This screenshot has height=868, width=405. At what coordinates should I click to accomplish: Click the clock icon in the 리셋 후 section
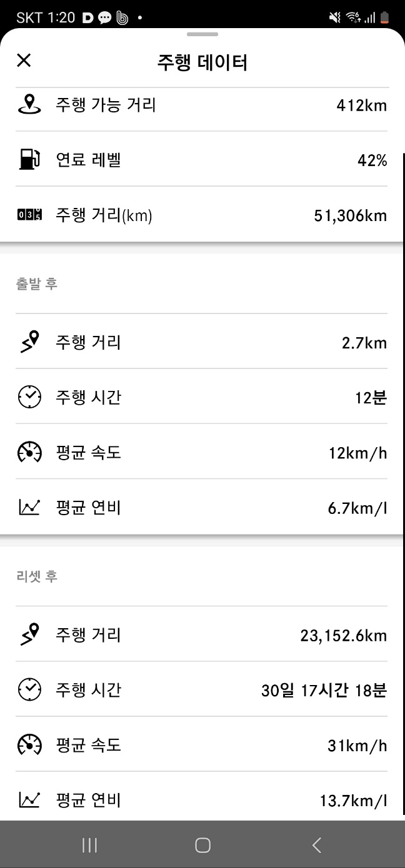coord(29,689)
